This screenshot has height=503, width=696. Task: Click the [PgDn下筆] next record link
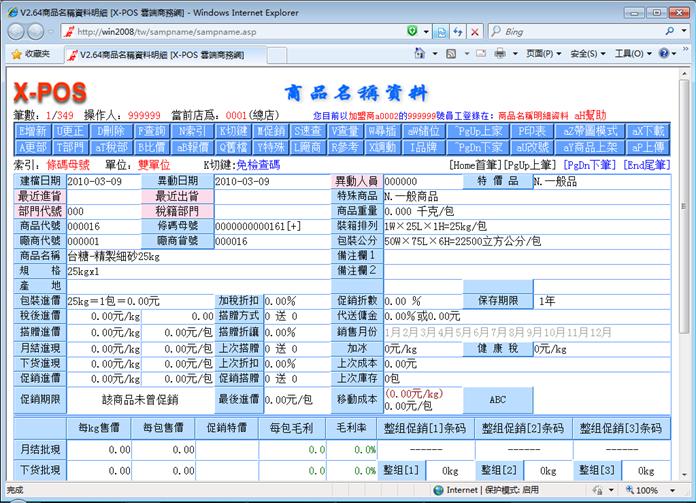tap(591, 163)
